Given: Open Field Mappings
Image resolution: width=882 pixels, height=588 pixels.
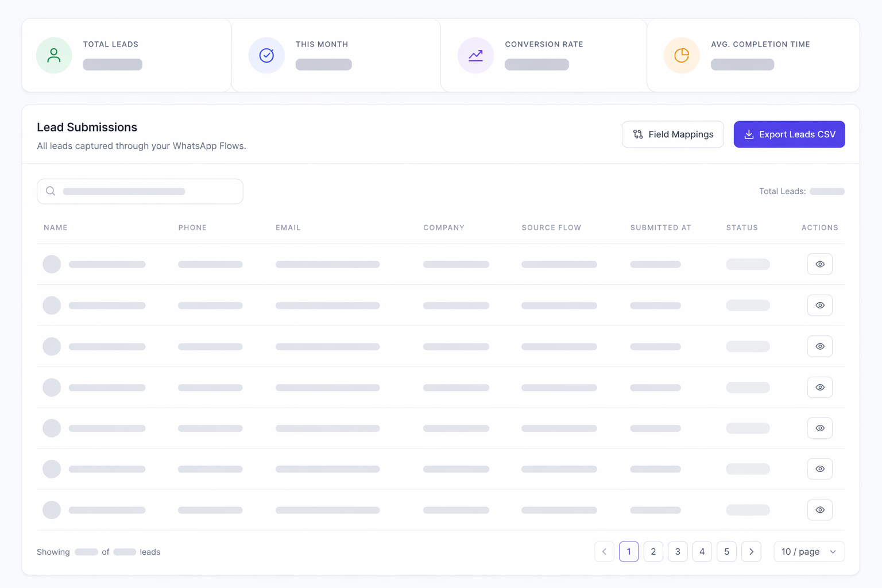Looking at the screenshot, I should coord(673,134).
